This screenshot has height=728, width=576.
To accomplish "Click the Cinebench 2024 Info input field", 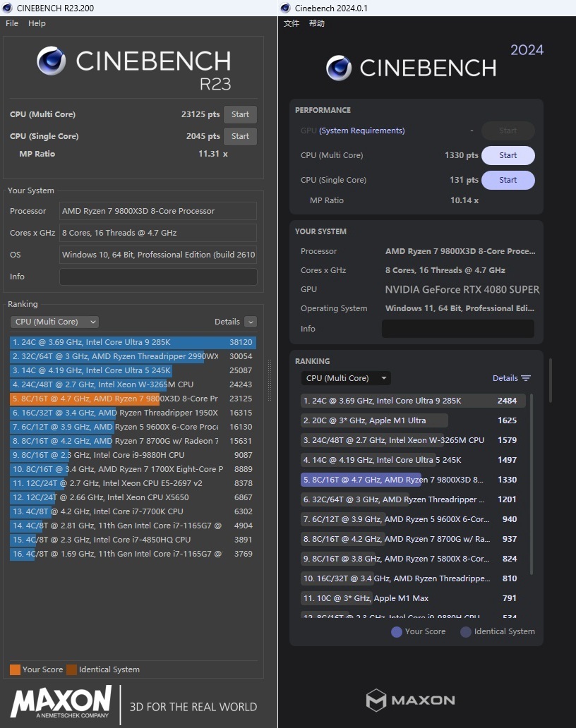I will [457, 329].
